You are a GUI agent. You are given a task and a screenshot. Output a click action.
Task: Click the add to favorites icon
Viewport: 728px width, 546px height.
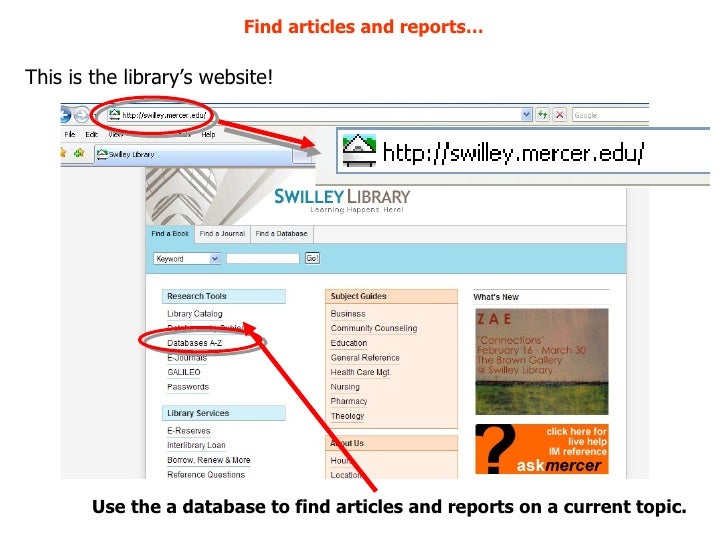tap(79, 152)
